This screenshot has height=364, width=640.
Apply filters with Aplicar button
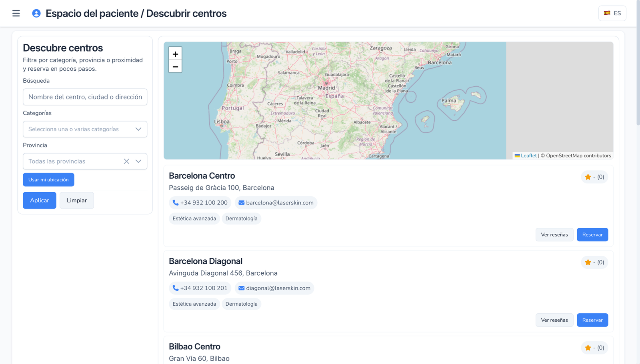pyautogui.click(x=40, y=201)
